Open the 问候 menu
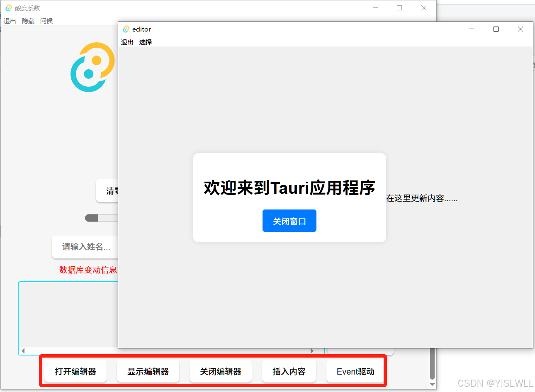Viewport: 535px width, 392px height. (x=46, y=21)
